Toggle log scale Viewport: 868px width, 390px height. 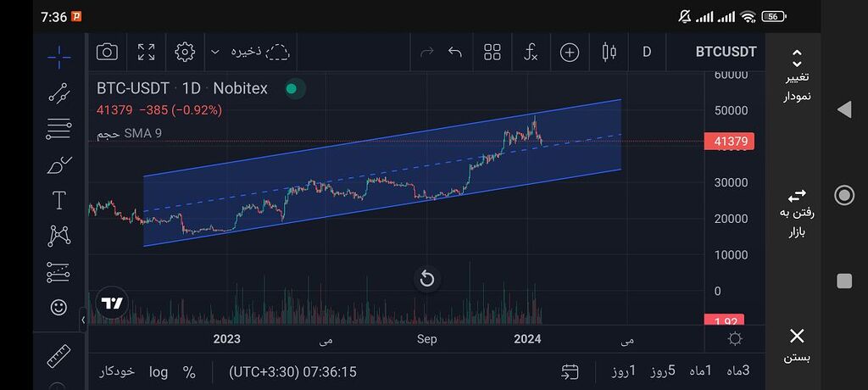159,371
